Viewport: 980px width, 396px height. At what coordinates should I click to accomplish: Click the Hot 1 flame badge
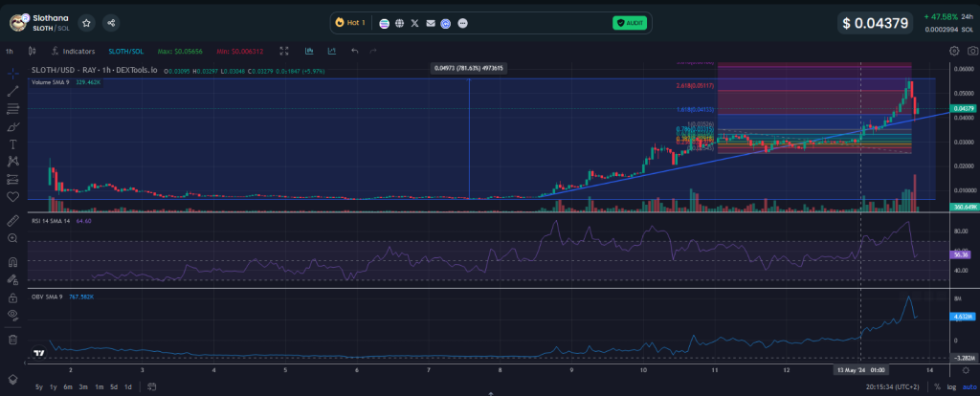click(350, 23)
